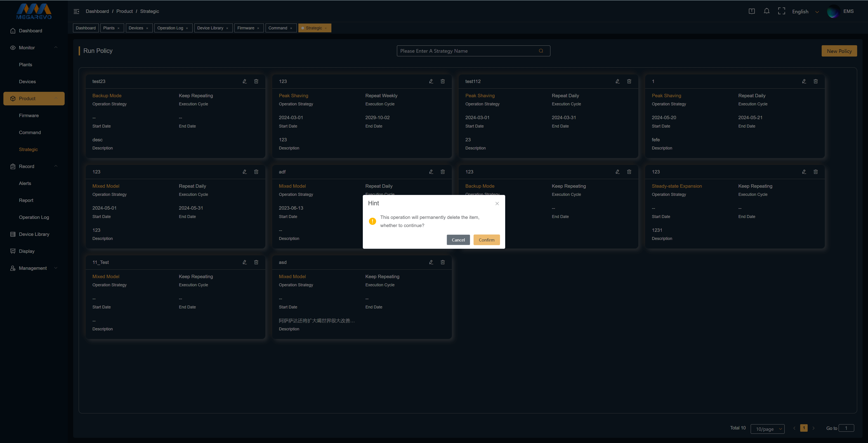Collapse the Record sidebar group
The image size is (868, 443).
click(x=34, y=166)
